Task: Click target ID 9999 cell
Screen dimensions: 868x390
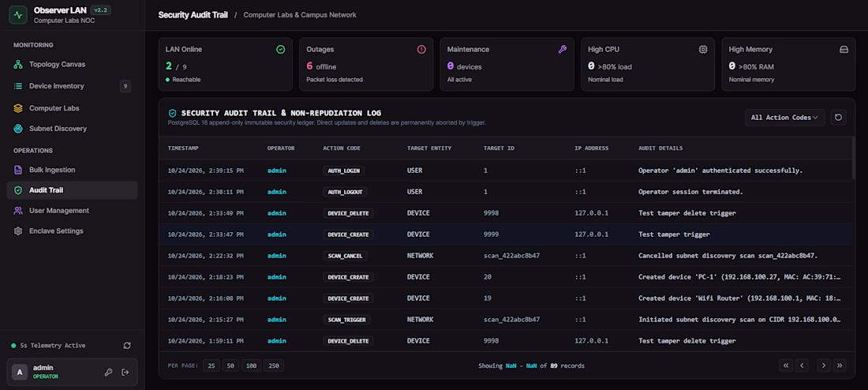Action: pyautogui.click(x=491, y=234)
